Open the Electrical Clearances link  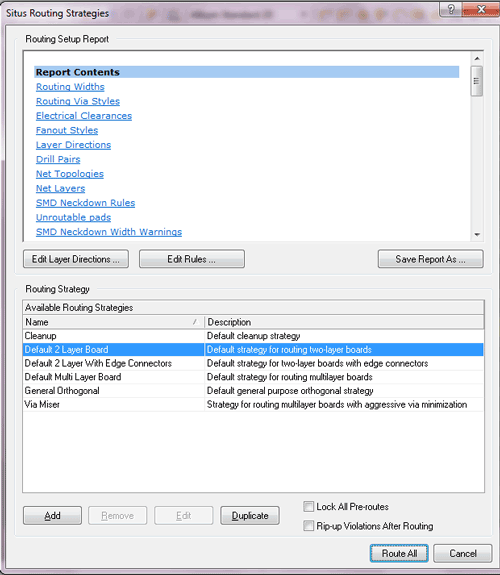[x=84, y=116]
